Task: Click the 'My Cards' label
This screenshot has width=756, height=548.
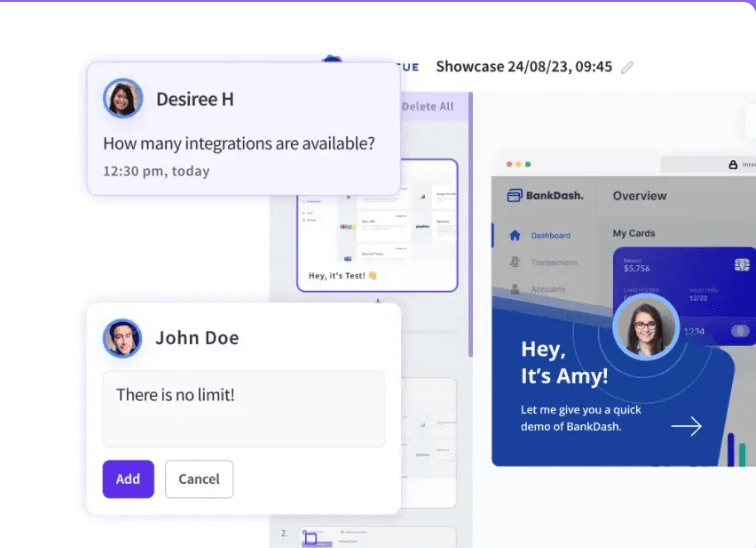Action: (x=634, y=233)
